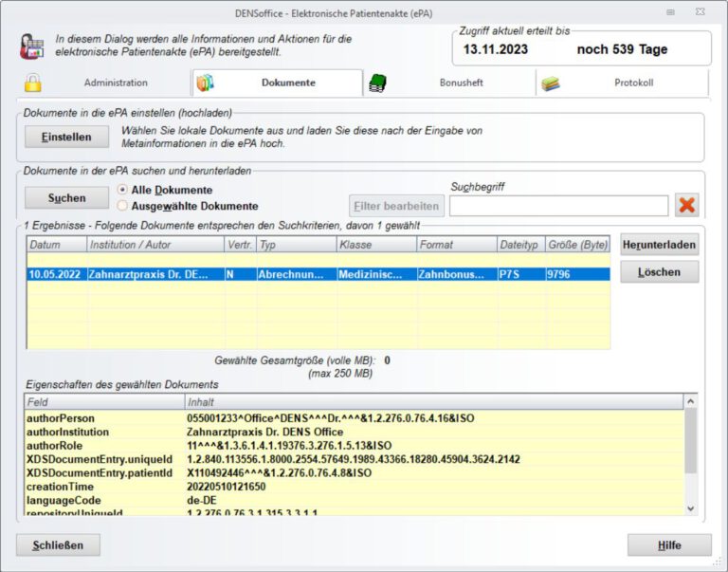Select the authorRole property row
Viewport: 728px width, 572px height.
(x=355, y=446)
